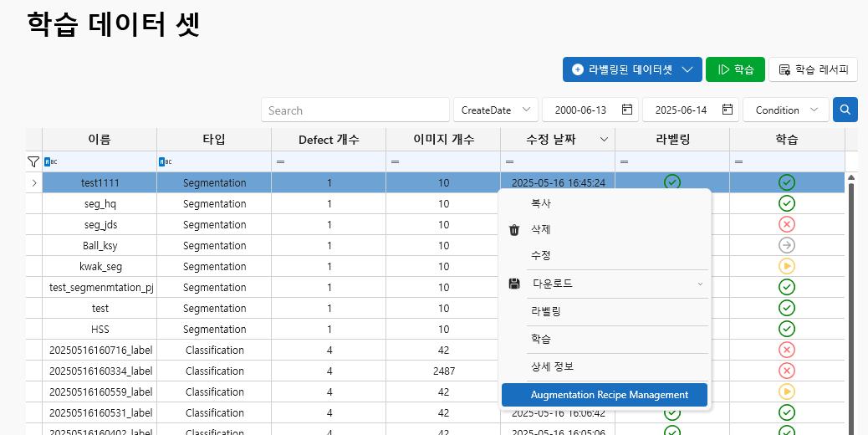868x435 pixels.
Task: Click green check labeling status for test1111
Action: (671, 182)
